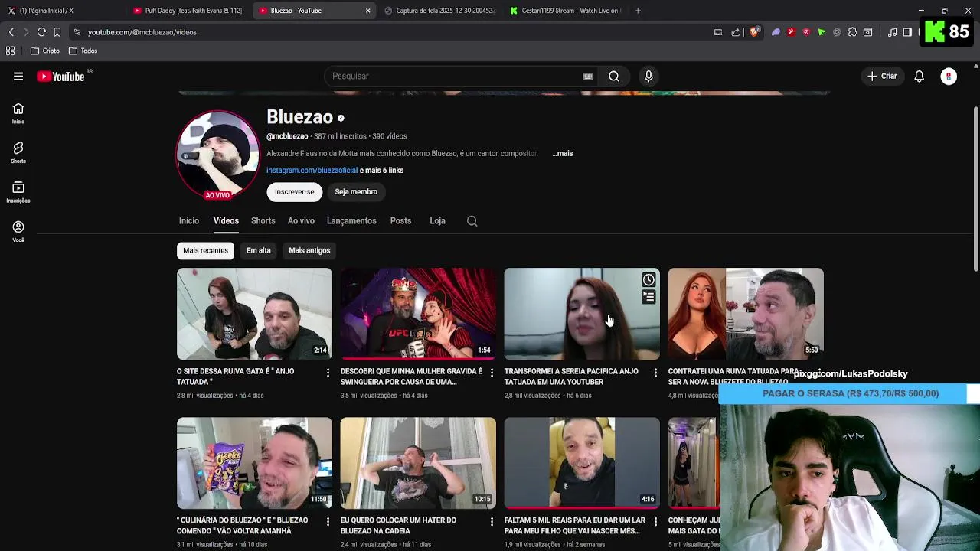This screenshot has width=980, height=551.
Task: Add mermaid video to Watch Later
Action: [x=648, y=280]
